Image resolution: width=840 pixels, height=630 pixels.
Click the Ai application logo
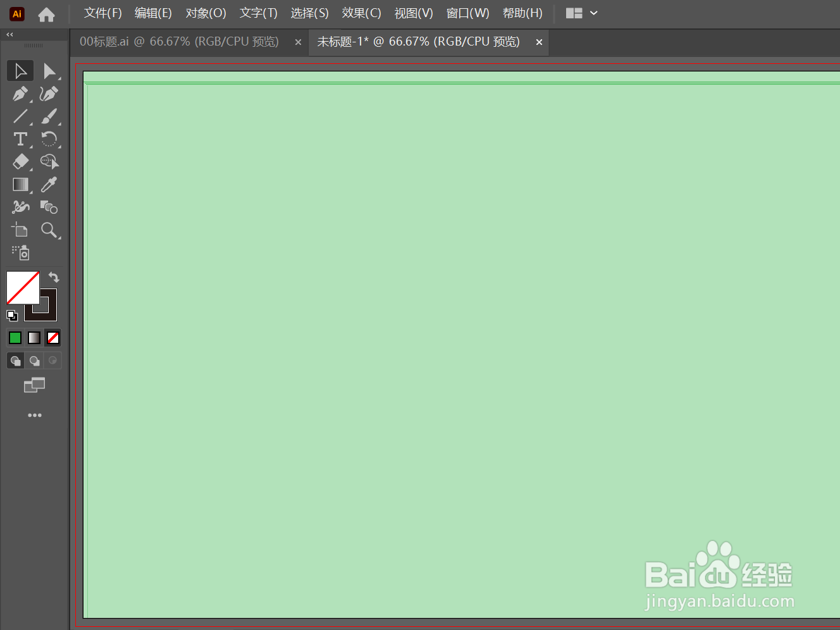pyautogui.click(x=17, y=14)
